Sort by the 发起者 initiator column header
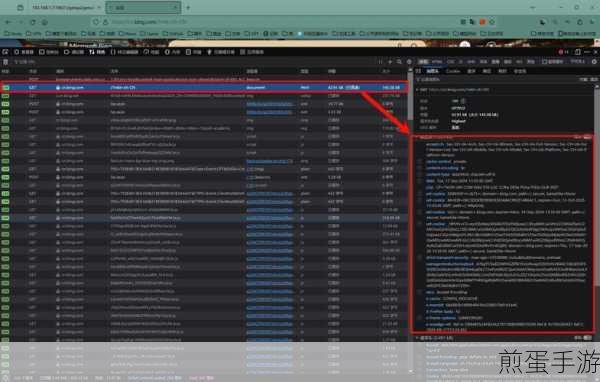The height and width of the screenshot is (382, 600). point(252,71)
